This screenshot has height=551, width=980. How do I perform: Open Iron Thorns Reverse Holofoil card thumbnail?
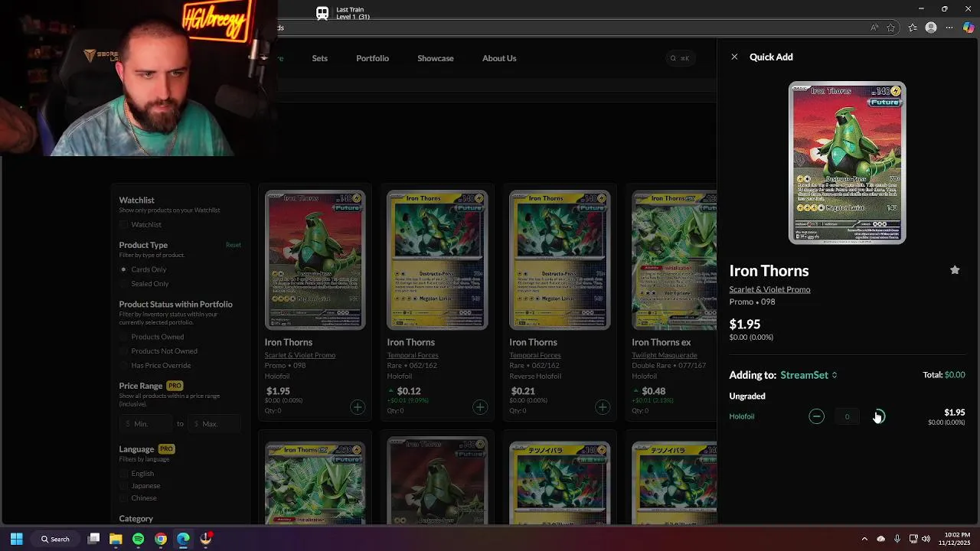(560, 260)
